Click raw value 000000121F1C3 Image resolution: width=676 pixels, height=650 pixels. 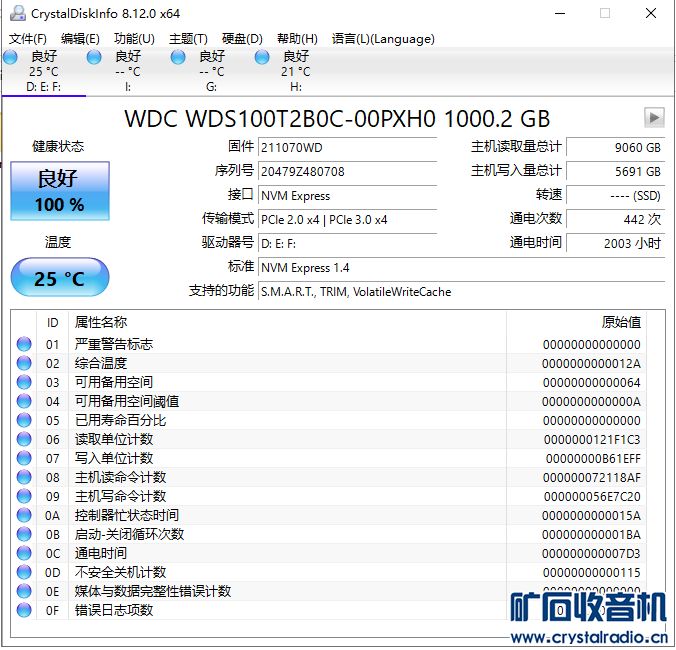click(x=592, y=440)
